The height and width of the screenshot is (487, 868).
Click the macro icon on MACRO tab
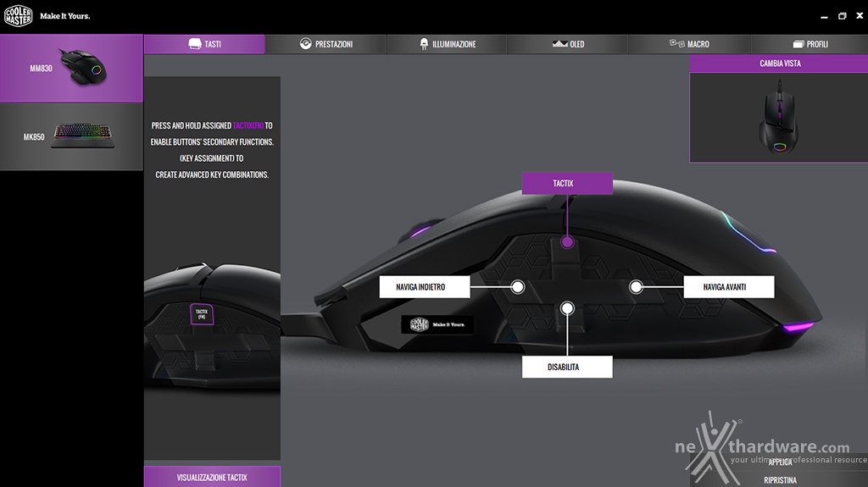[x=677, y=43]
